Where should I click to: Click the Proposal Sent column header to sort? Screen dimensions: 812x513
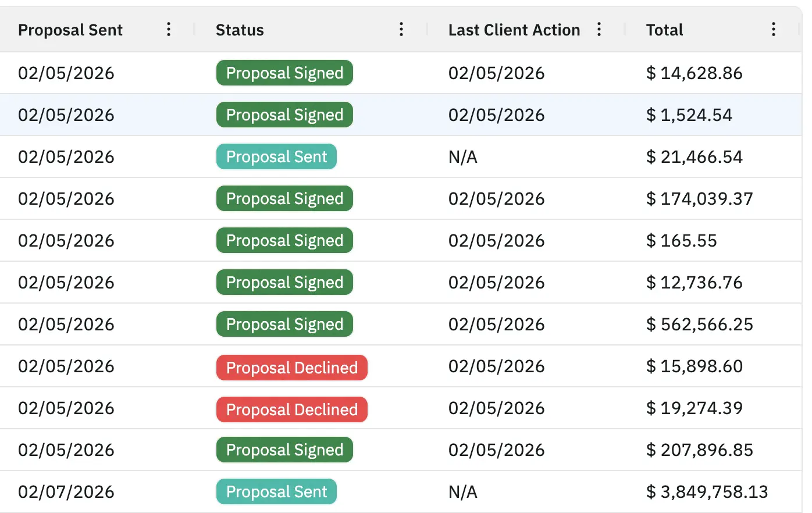[70, 29]
